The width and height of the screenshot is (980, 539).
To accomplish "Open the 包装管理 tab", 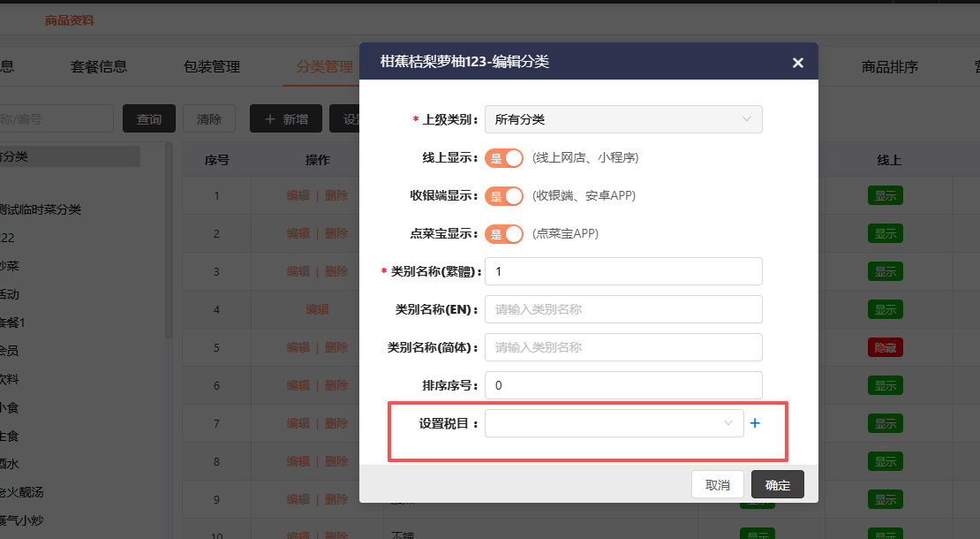I will (x=212, y=66).
